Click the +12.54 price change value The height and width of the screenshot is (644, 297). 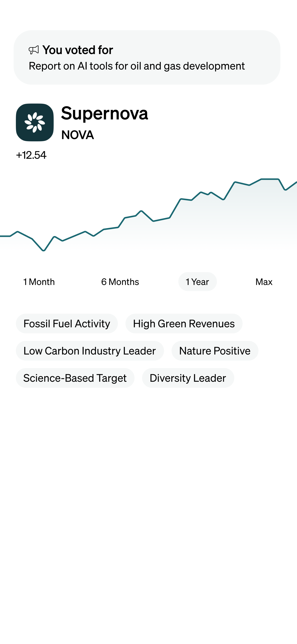[31, 155]
